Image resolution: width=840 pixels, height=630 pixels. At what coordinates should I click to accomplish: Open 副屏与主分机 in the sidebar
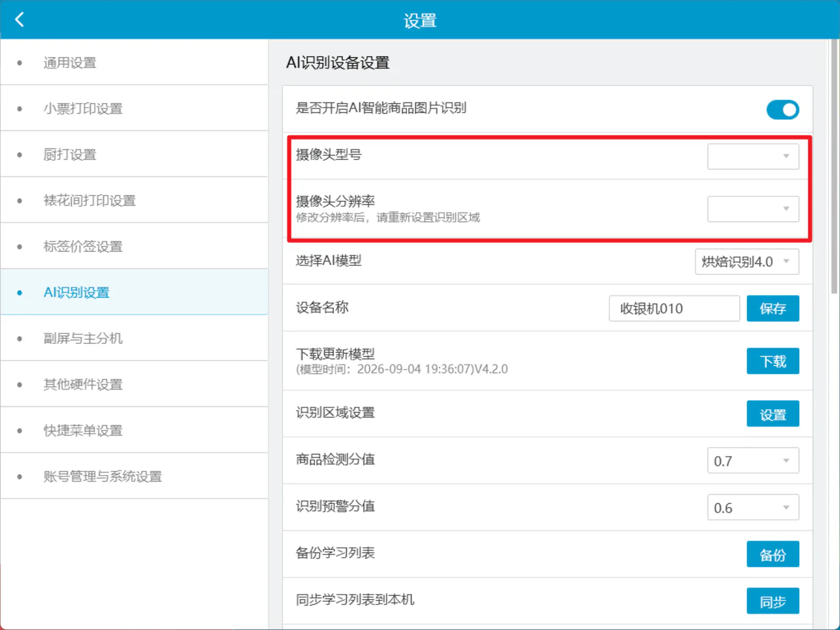134,338
